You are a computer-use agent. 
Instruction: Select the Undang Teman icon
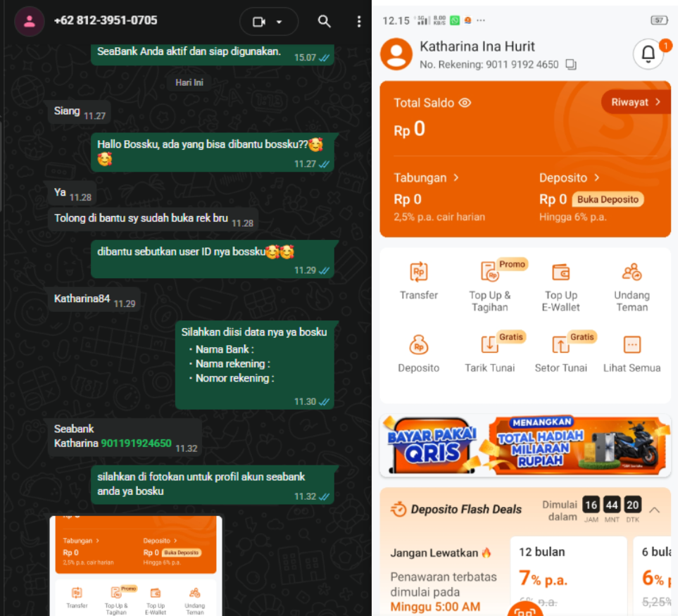pyautogui.click(x=631, y=272)
